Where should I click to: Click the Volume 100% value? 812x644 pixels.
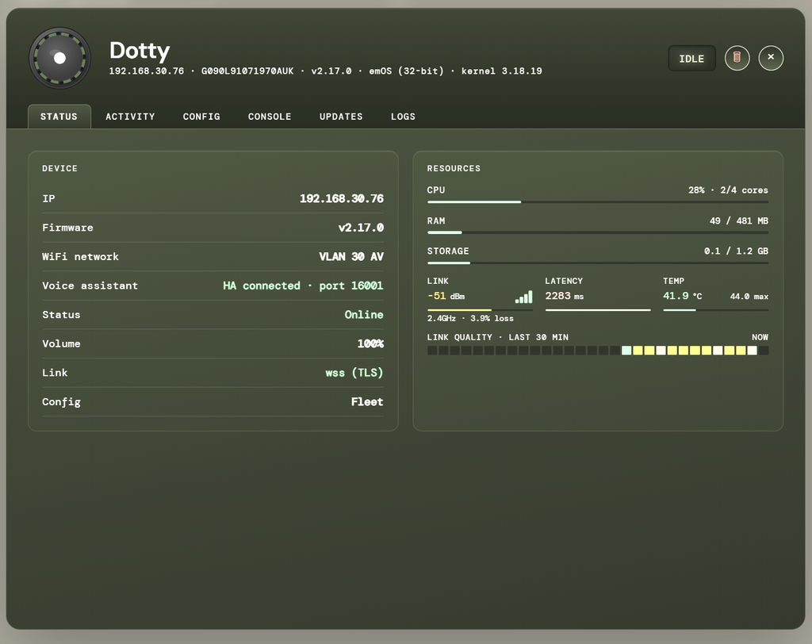click(371, 343)
